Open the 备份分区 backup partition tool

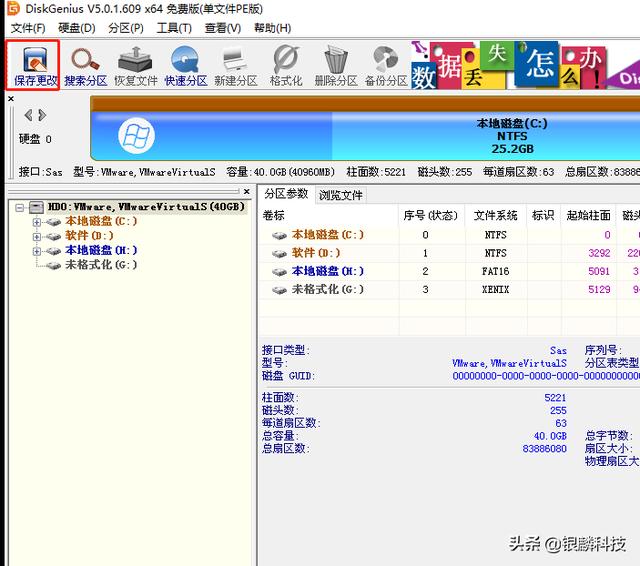[x=386, y=65]
